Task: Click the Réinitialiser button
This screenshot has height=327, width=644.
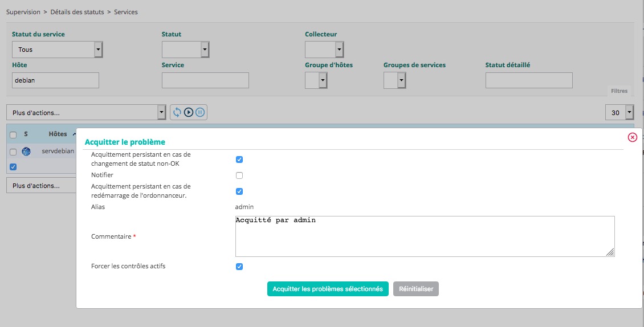Action: click(416, 289)
